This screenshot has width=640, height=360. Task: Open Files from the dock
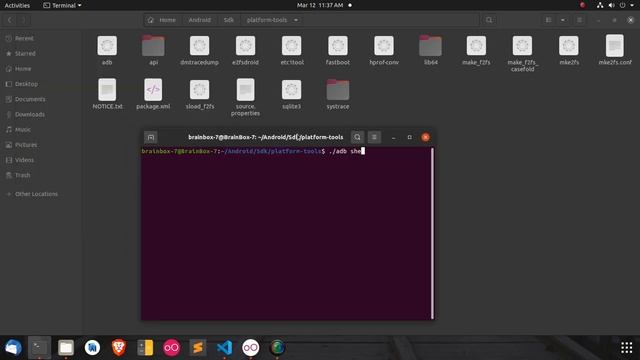[66, 348]
